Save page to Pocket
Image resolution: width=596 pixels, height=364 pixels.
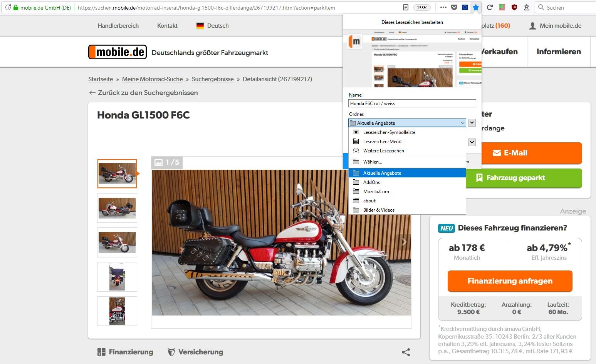pos(454,7)
